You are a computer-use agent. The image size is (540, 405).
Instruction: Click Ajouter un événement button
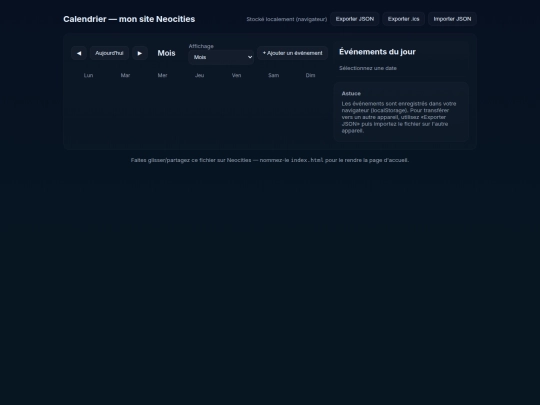click(292, 53)
